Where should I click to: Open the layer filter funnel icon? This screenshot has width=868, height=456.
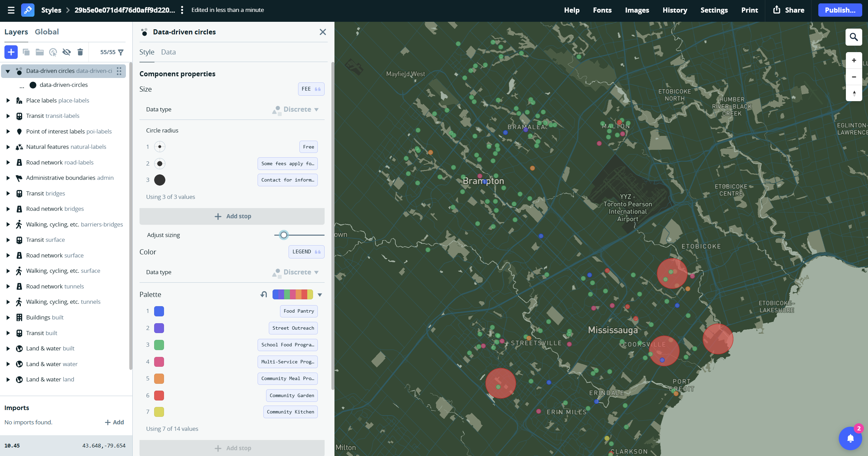click(121, 52)
